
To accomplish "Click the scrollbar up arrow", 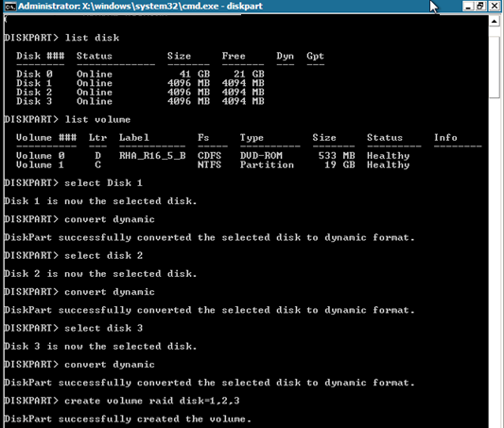I will point(495,22).
